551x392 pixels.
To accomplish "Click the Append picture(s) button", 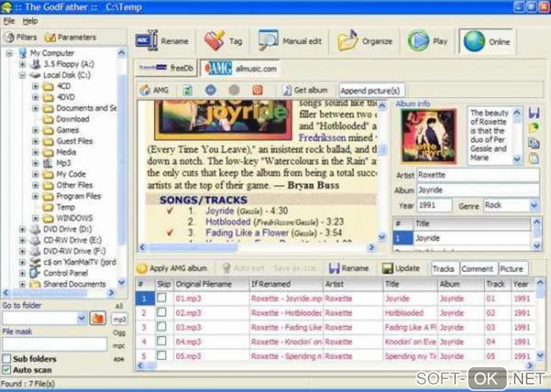I will (x=371, y=91).
